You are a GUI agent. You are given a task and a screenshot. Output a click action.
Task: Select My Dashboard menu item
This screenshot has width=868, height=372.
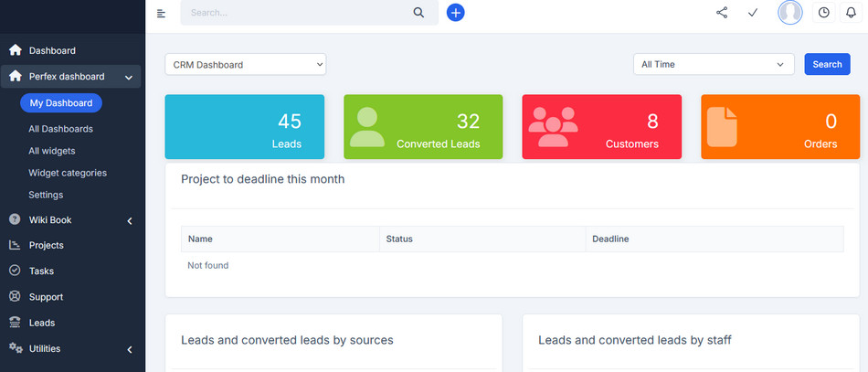pos(61,103)
